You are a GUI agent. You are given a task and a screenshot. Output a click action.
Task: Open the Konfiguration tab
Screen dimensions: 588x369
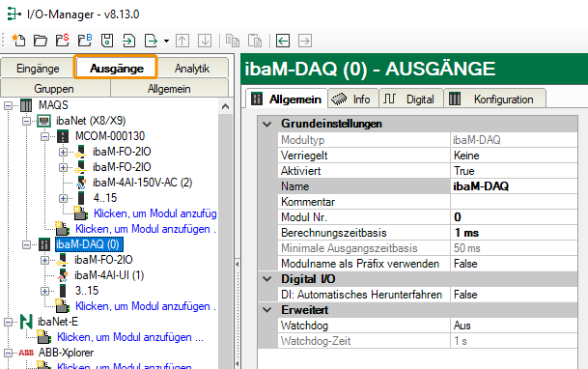click(x=495, y=99)
